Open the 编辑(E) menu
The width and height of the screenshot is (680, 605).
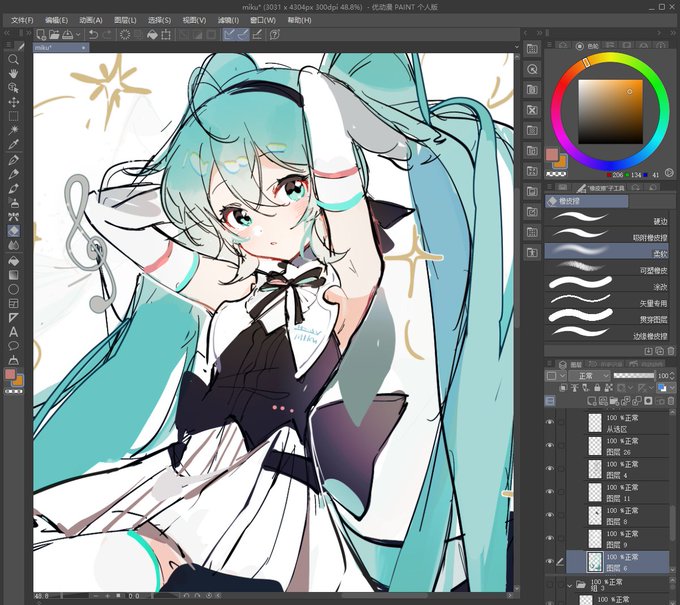[56, 20]
